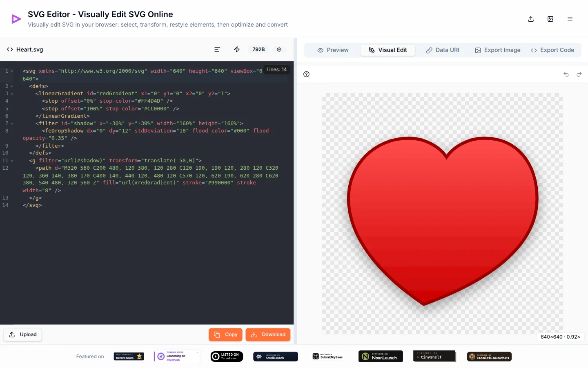Viewport: 588px width, 368px height.
Task: Open the hamburger menu in the header
Action: tap(570, 19)
